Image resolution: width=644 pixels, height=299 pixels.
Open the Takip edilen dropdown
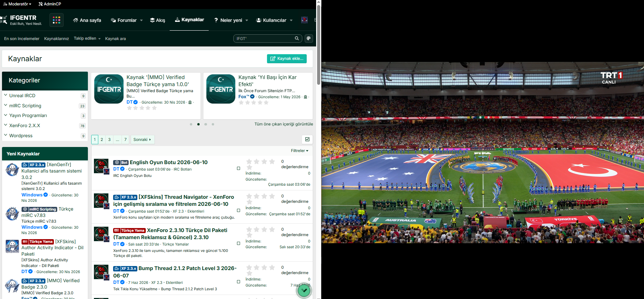point(87,38)
